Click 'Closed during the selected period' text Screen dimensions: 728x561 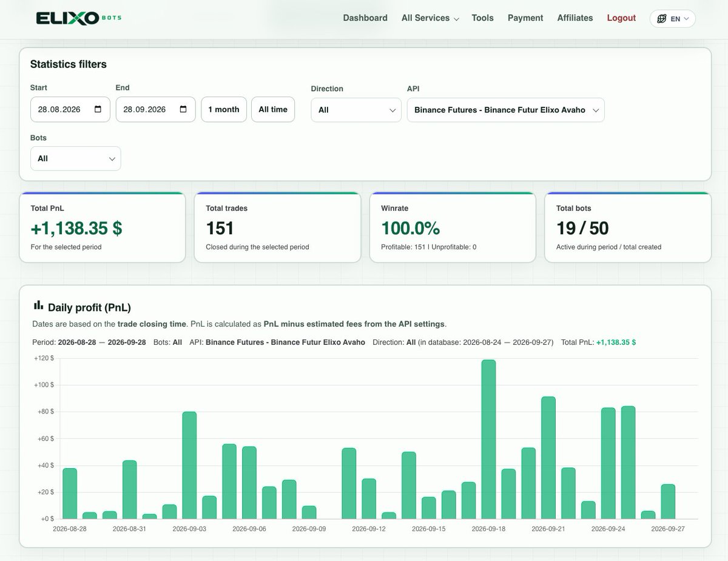(258, 247)
